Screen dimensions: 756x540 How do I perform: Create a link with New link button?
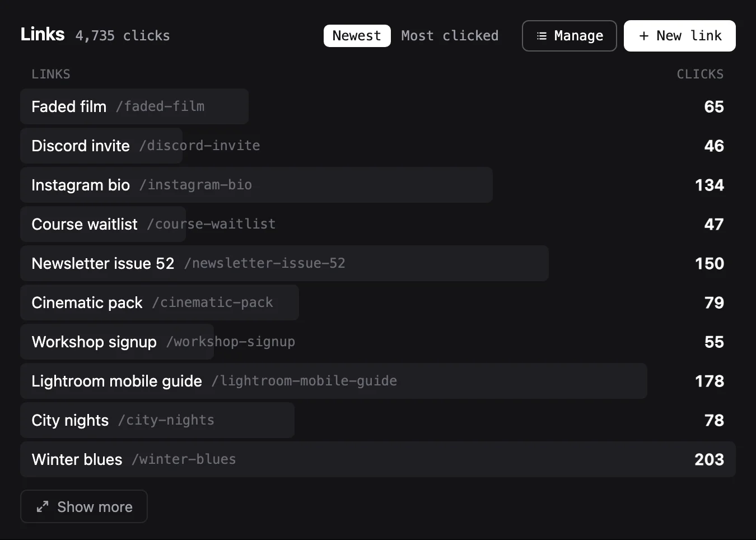point(680,36)
